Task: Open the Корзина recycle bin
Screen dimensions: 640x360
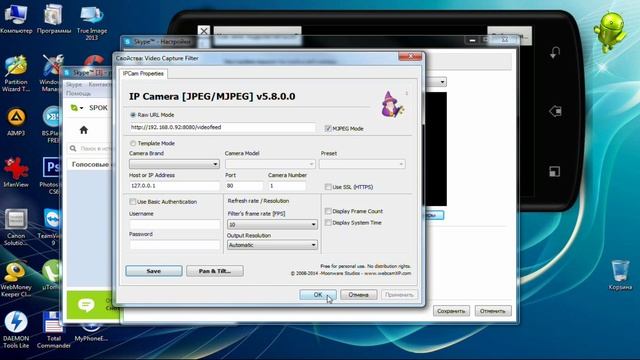Action: coord(620,274)
